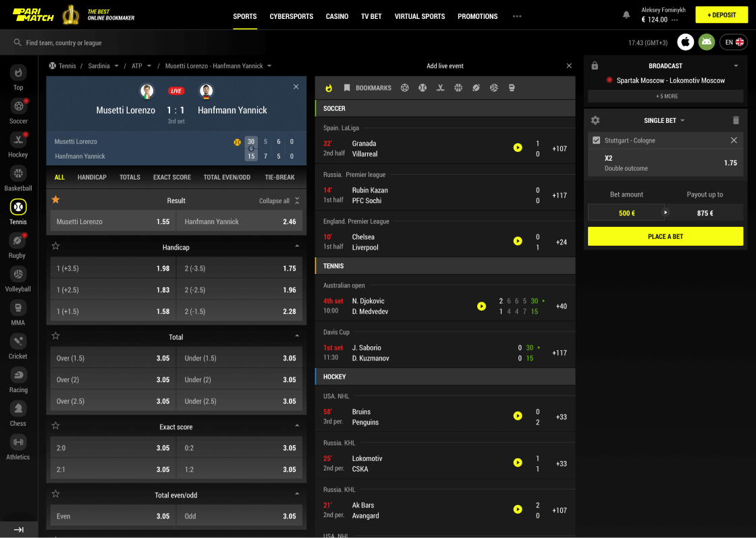Unfavorite the Result market star
The height and width of the screenshot is (538, 756).
56,200
